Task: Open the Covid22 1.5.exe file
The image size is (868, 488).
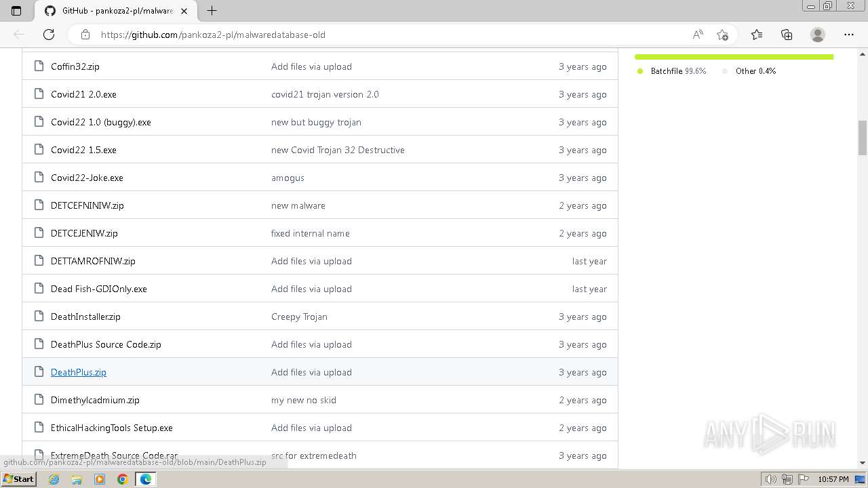Action: point(83,150)
